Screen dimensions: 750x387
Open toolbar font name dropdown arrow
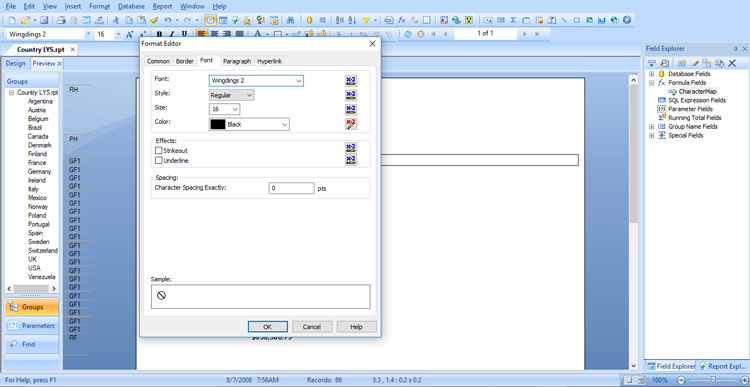88,34
